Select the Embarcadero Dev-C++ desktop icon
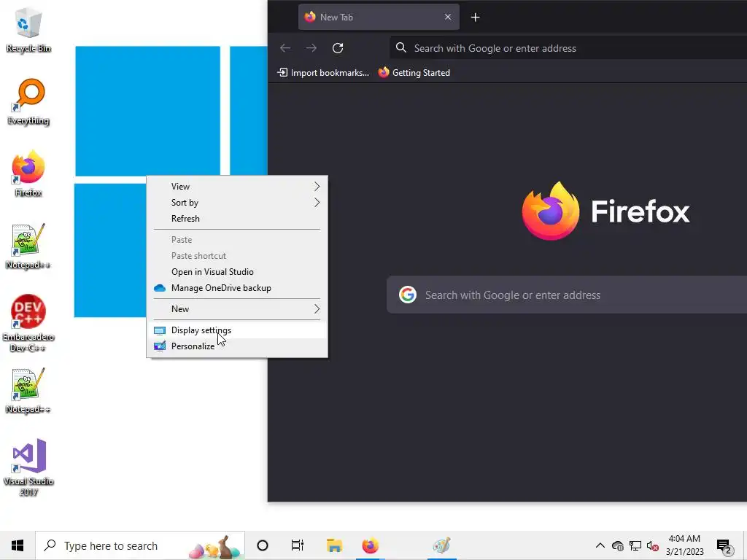This screenshot has width=747, height=560. coord(28,323)
